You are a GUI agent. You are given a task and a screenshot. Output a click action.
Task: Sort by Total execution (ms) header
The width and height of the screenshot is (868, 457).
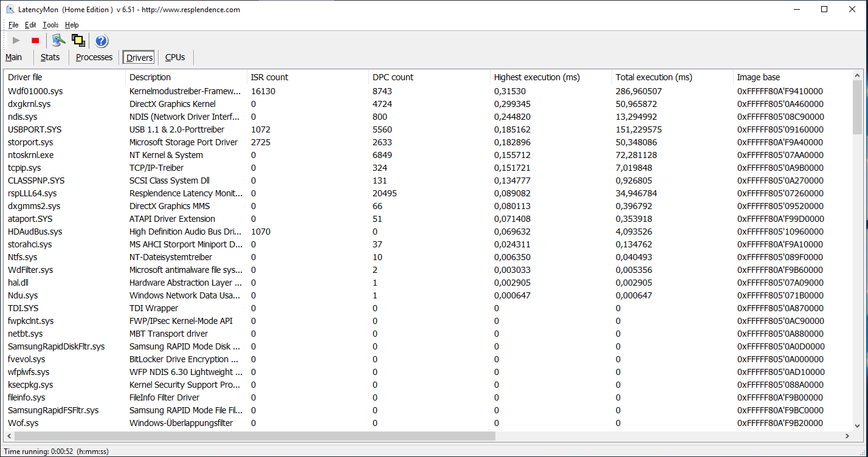(672, 77)
